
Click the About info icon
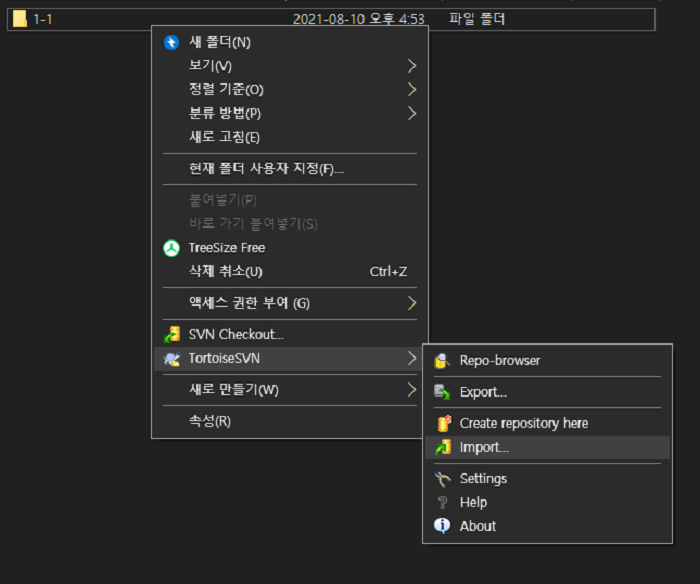coord(442,526)
